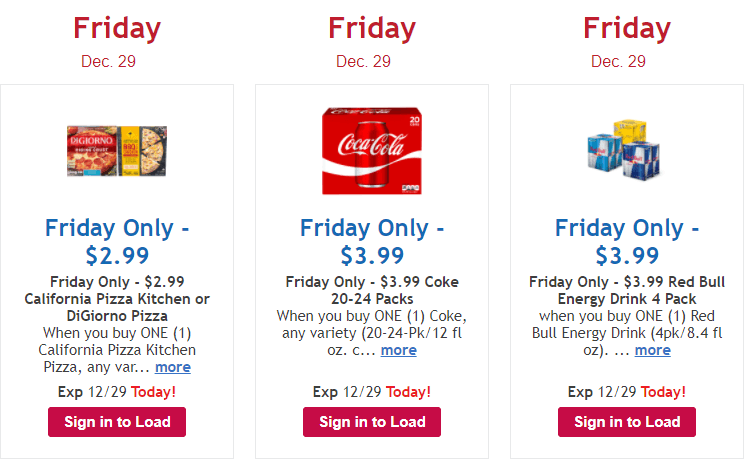The height and width of the screenshot is (465, 746).
Task: Open the Coke 'Friday Only - $3.99' headline
Action: (372, 241)
